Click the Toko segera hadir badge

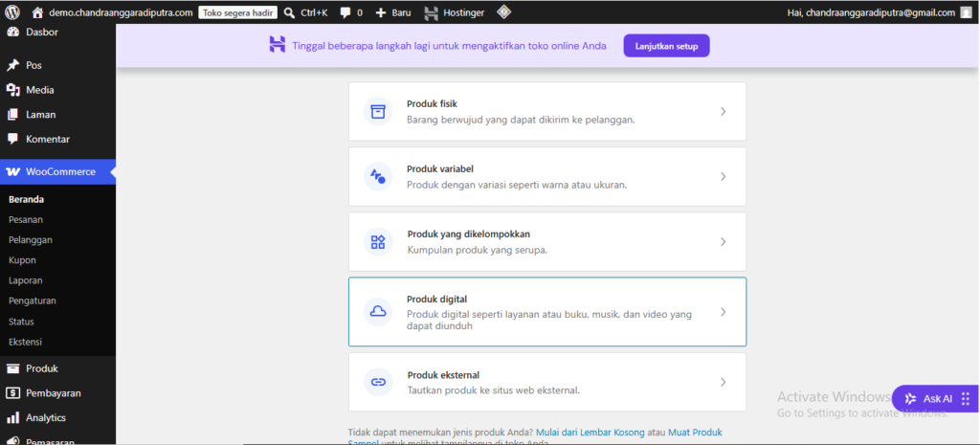[238, 12]
